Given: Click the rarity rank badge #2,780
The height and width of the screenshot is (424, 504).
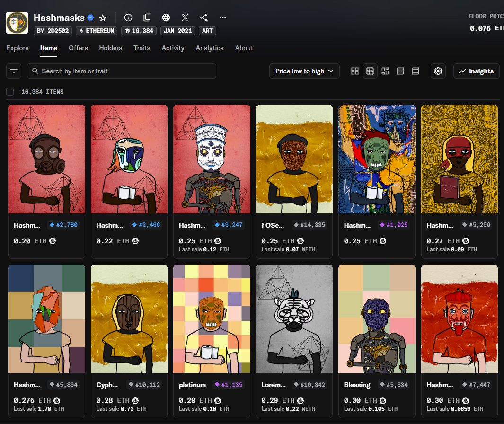Looking at the screenshot, I should pyautogui.click(x=63, y=225).
